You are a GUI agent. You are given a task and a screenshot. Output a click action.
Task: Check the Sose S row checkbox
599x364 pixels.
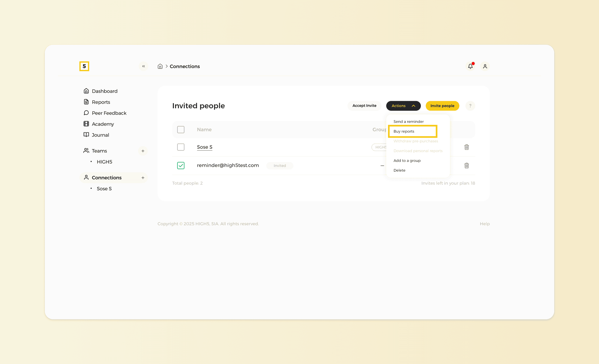(x=181, y=147)
